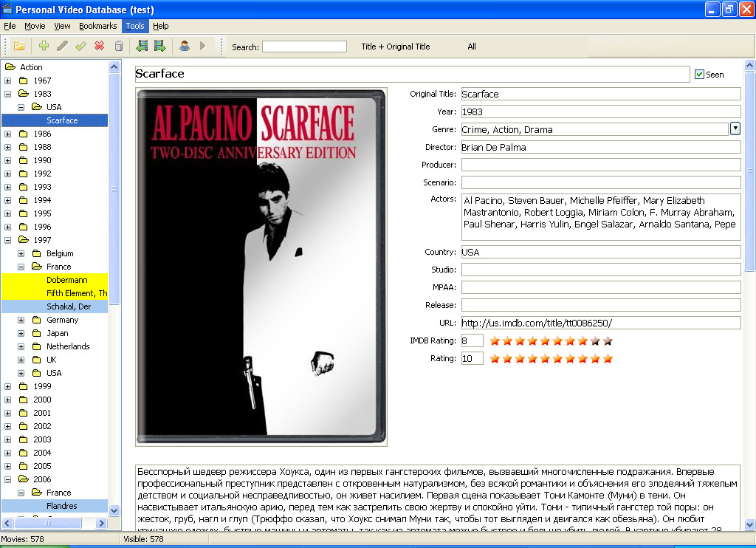Click the Year field showing 1983
Screen dimensions: 756x548
(x=601, y=112)
